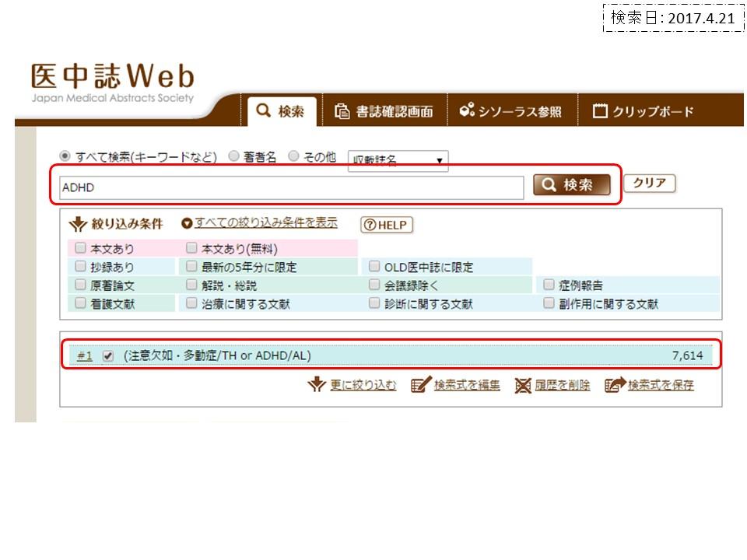
Task: Click the HELP button
Action: (x=387, y=225)
